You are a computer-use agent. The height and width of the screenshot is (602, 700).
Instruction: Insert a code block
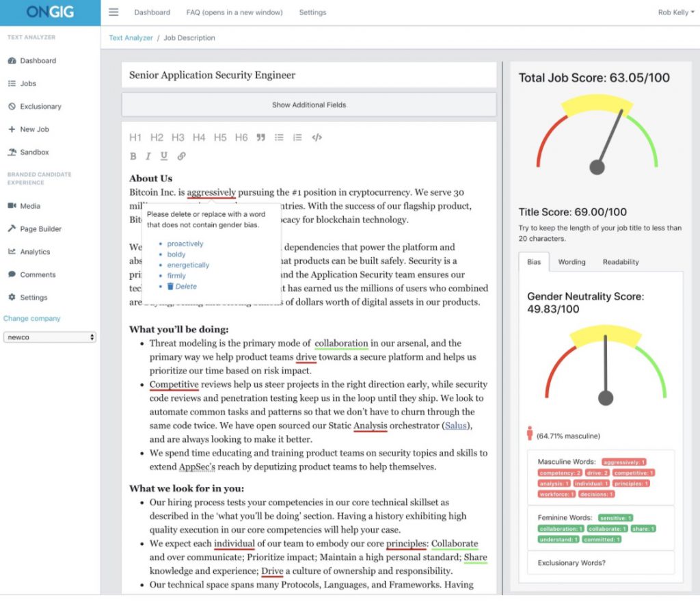click(x=317, y=137)
